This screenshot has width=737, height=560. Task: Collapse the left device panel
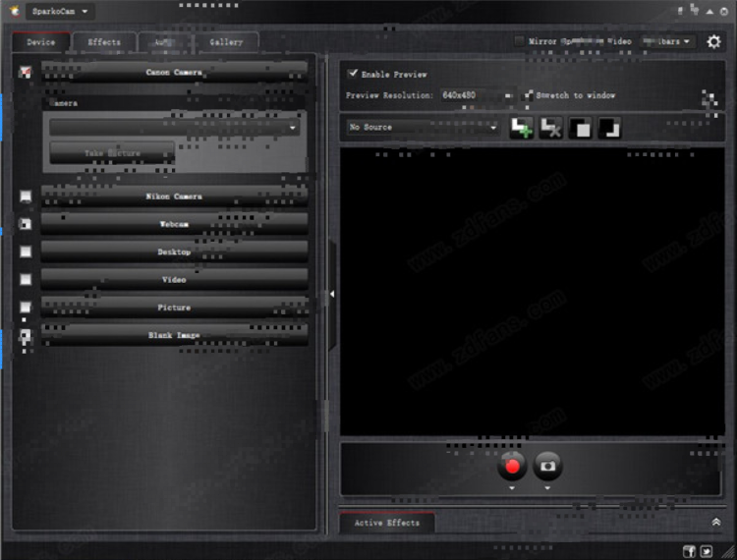332,294
